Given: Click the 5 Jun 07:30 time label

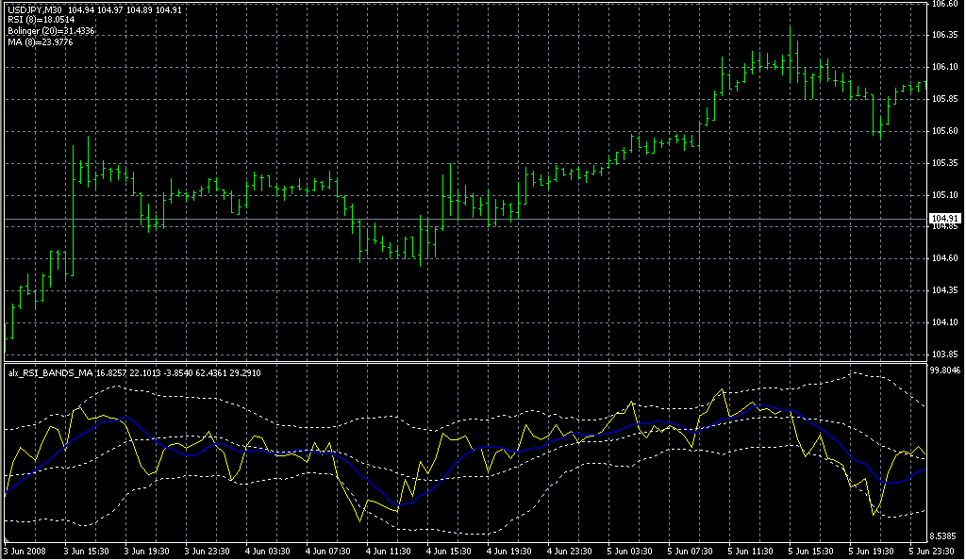Looking at the screenshot, I should tap(692, 550).
